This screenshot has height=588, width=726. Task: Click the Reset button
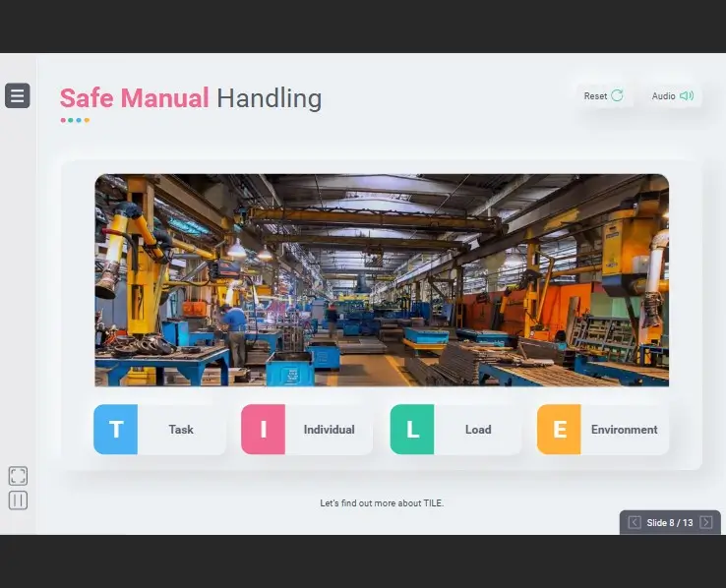coord(603,95)
